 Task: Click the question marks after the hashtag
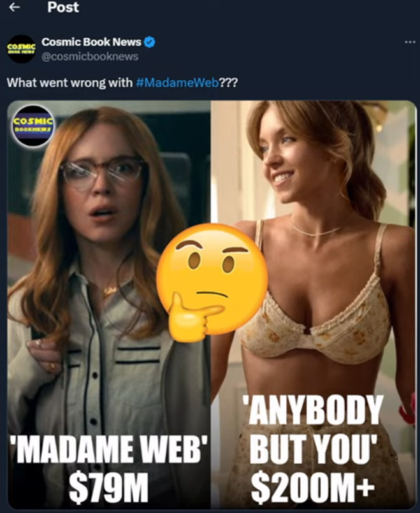coord(228,82)
